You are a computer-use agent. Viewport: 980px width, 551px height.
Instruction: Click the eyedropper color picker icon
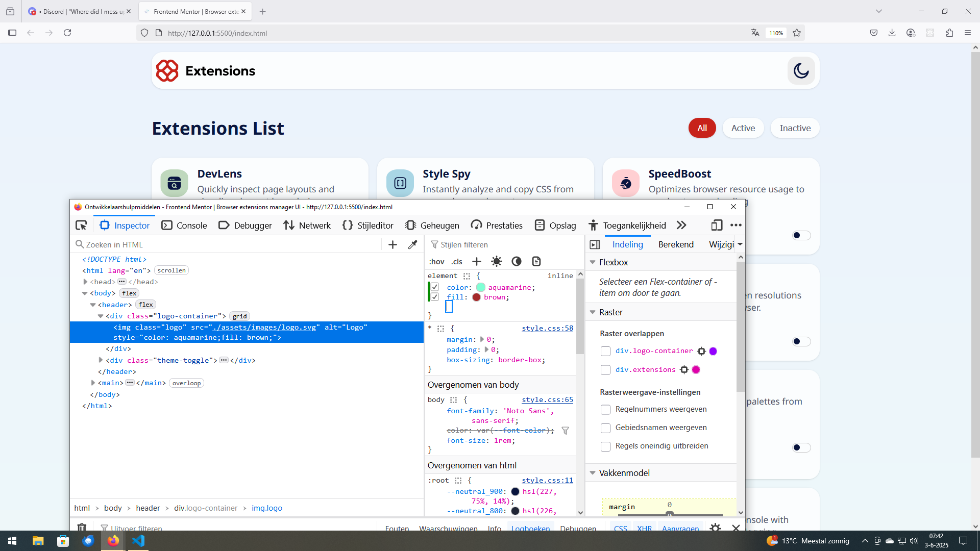point(412,245)
